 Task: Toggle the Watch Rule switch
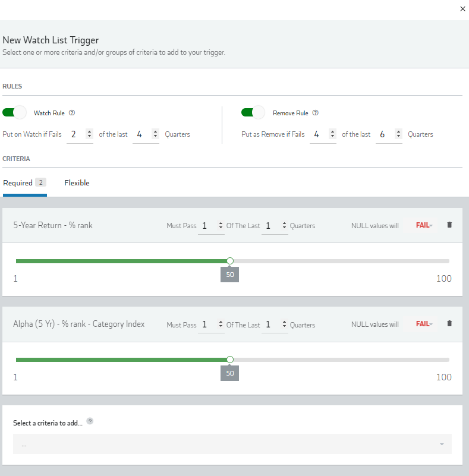[x=15, y=112]
